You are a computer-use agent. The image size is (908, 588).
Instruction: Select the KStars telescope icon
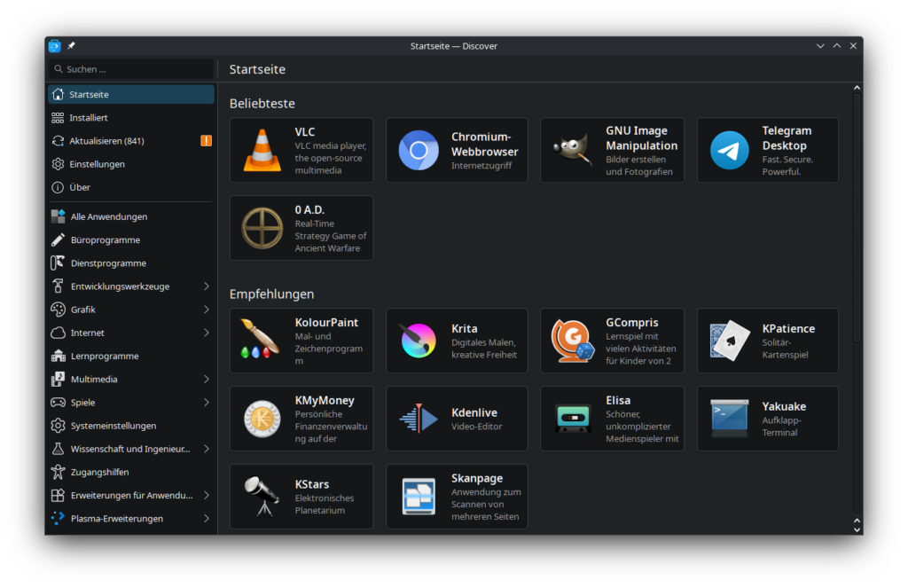point(262,496)
